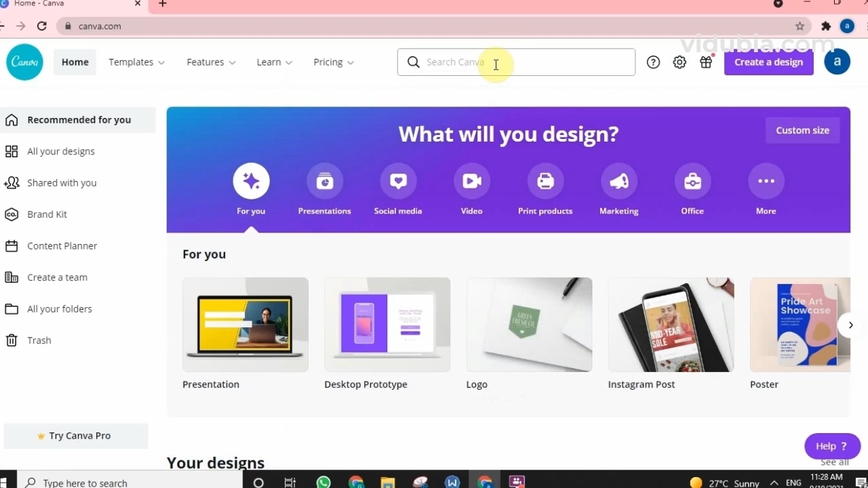Open the Print products category icon
The height and width of the screenshot is (488, 868).
(545, 182)
